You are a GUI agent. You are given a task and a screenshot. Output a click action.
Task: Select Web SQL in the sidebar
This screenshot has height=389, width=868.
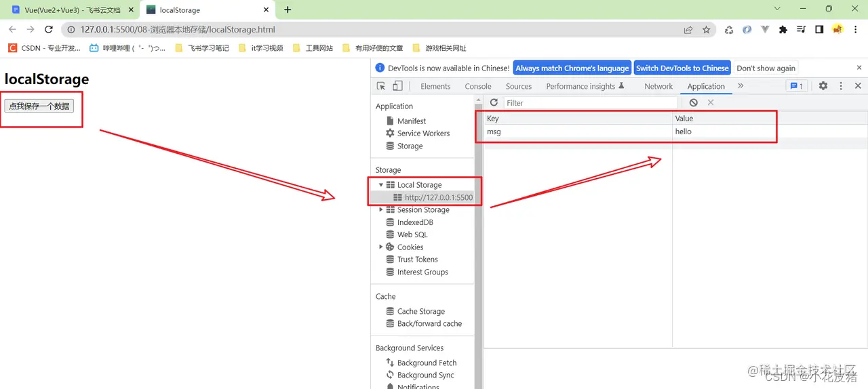pyautogui.click(x=412, y=234)
